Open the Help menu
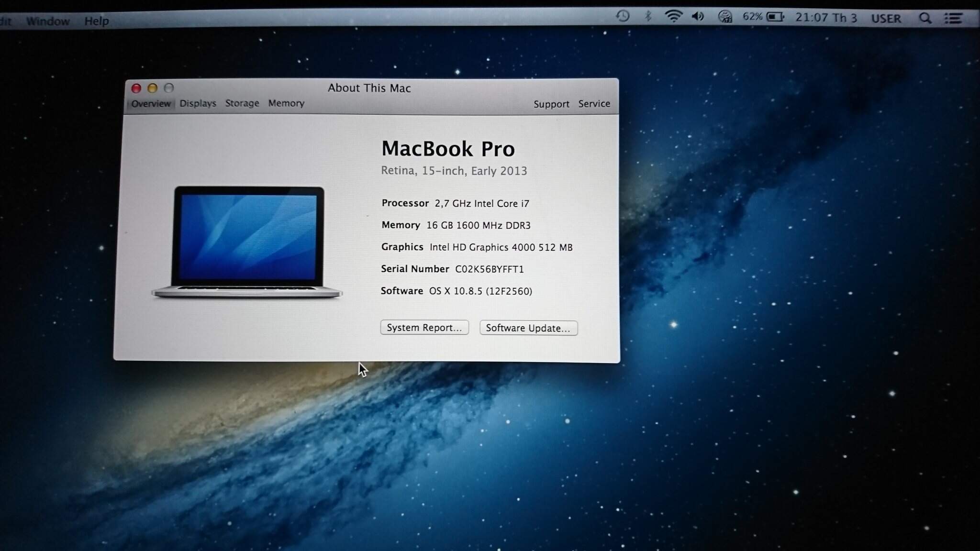The height and width of the screenshot is (551, 980). click(97, 21)
